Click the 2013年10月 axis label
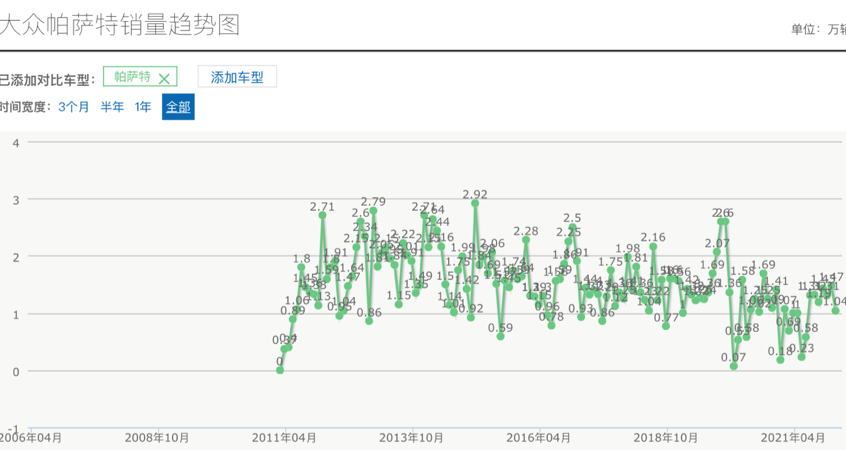846x450 pixels. click(x=411, y=438)
